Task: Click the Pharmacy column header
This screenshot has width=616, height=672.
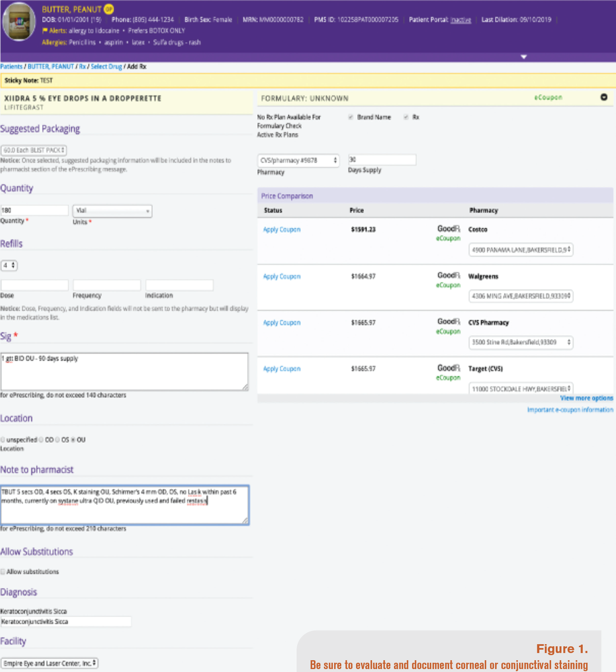Action: click(x=484, y=210)
